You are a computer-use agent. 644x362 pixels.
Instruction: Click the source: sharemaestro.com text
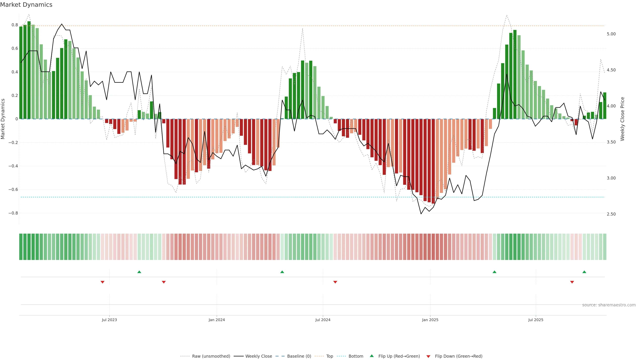point(609,305)
